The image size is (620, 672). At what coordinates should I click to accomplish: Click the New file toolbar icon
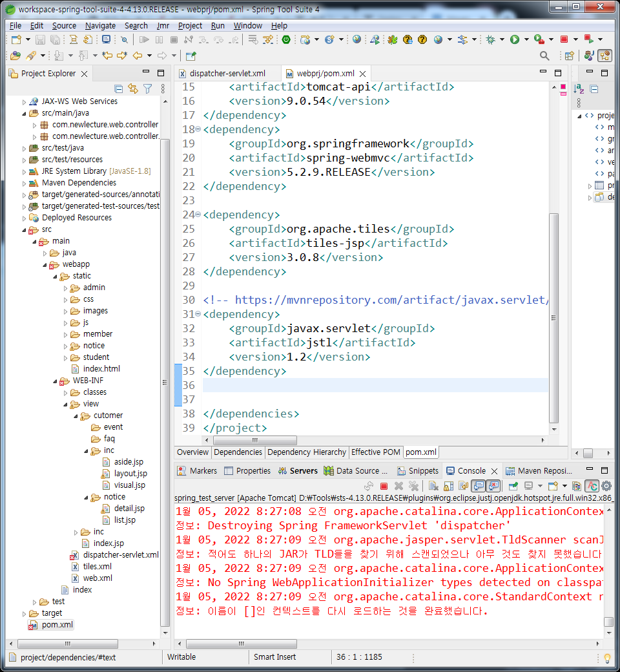coord(16,40)
